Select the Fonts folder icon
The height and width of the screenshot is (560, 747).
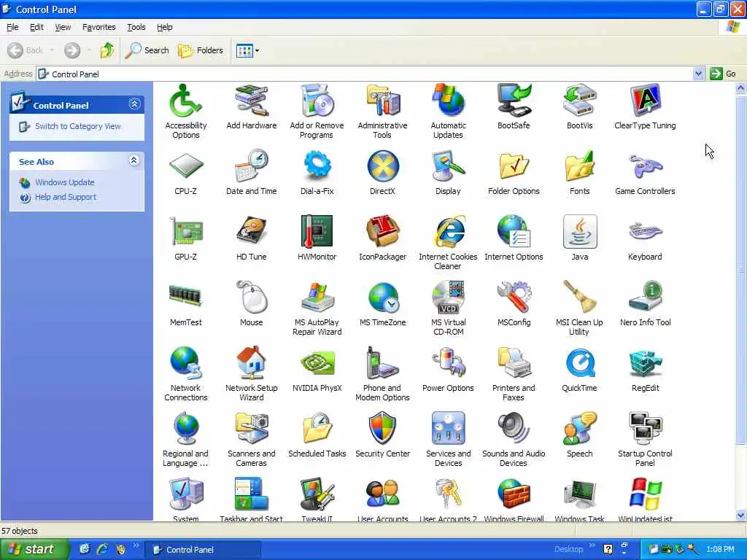coord(579,166)
